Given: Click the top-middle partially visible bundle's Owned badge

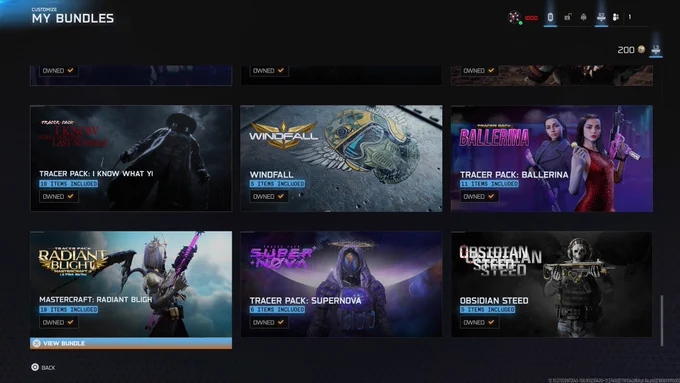Looking at the screenshot, I should (269, 71).
